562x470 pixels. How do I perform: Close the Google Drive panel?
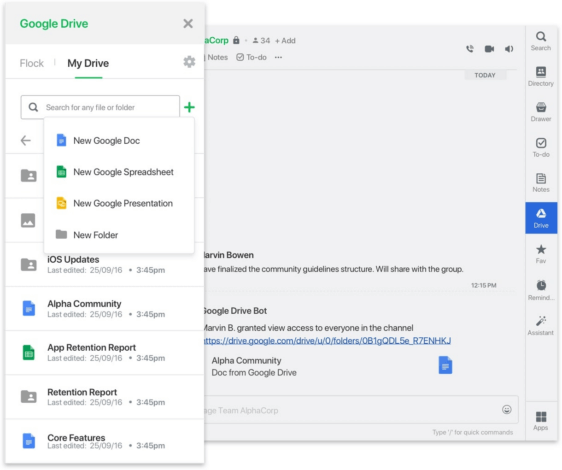click(188, 24)
